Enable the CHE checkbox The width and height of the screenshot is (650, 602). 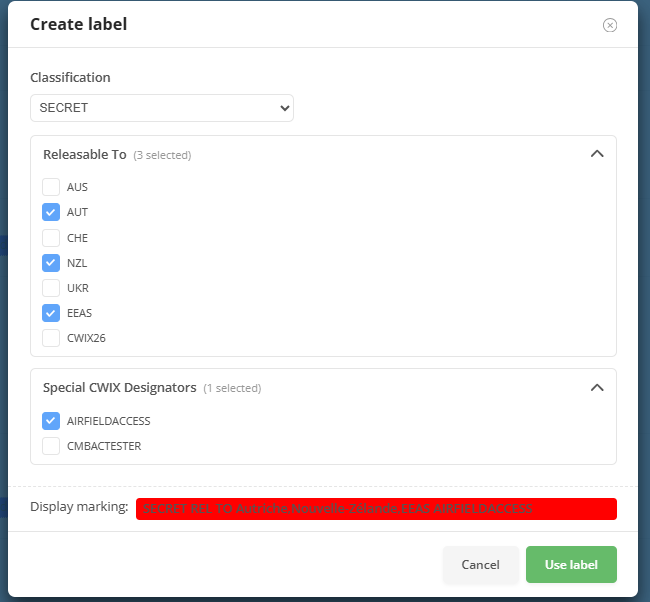click(51, 238)
